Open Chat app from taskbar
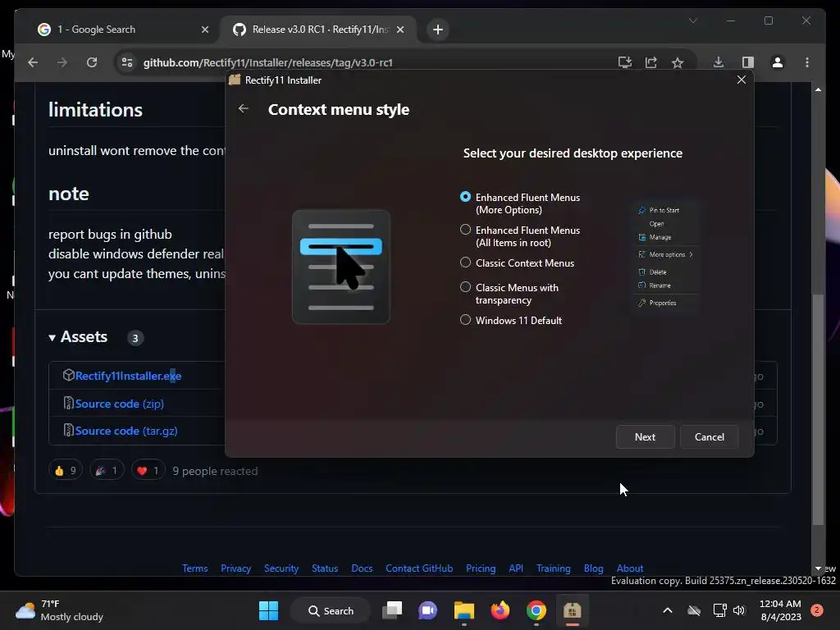 tap(427, 610)
